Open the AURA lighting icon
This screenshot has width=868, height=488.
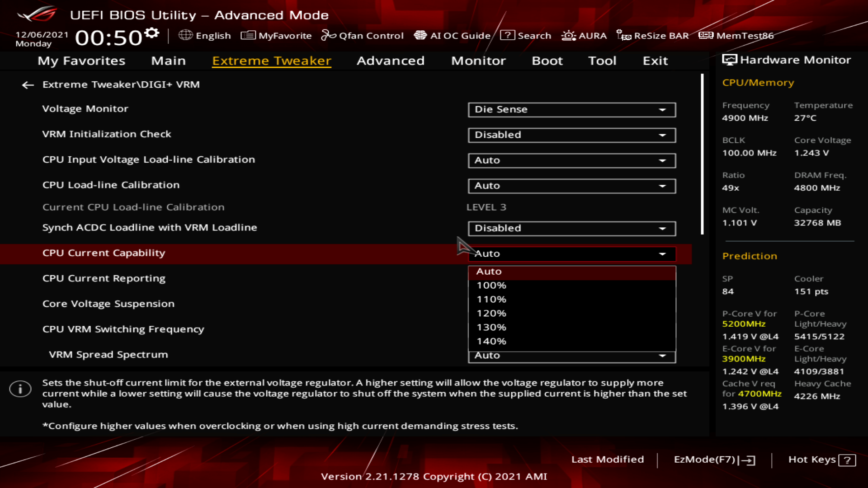(568, 35)
